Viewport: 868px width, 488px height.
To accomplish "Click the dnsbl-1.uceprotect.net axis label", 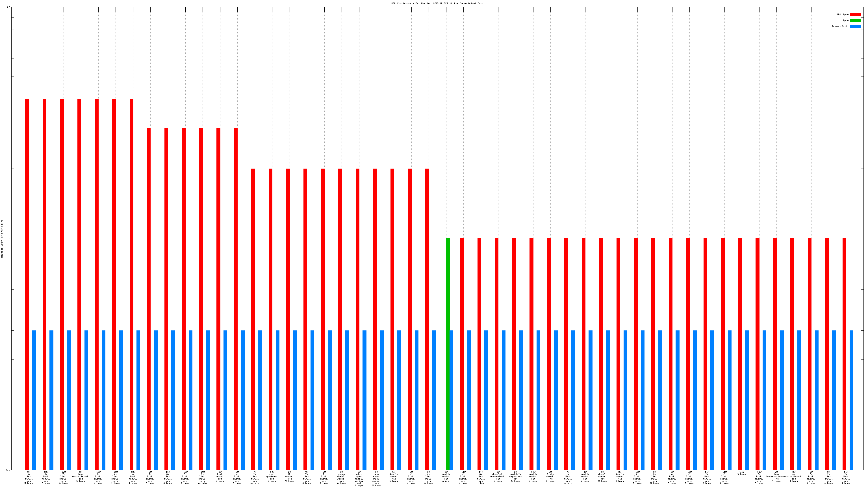I will 498,476.
